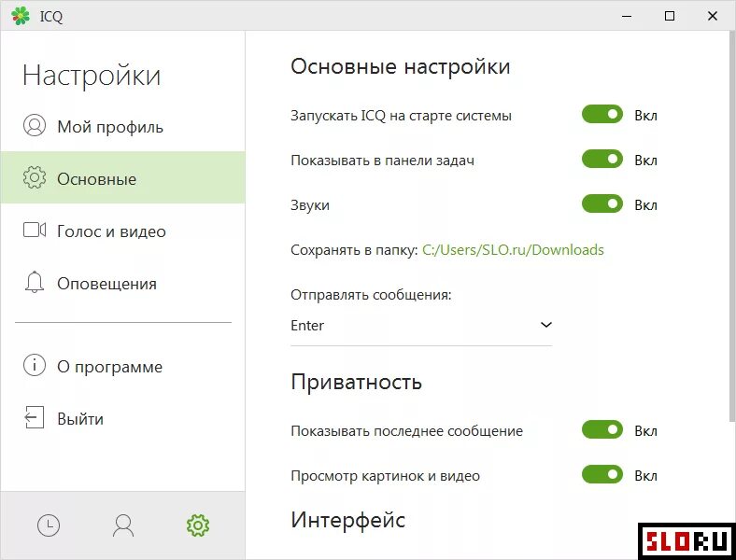
Task: Open Мой профиль settings section
Action: 122,126
